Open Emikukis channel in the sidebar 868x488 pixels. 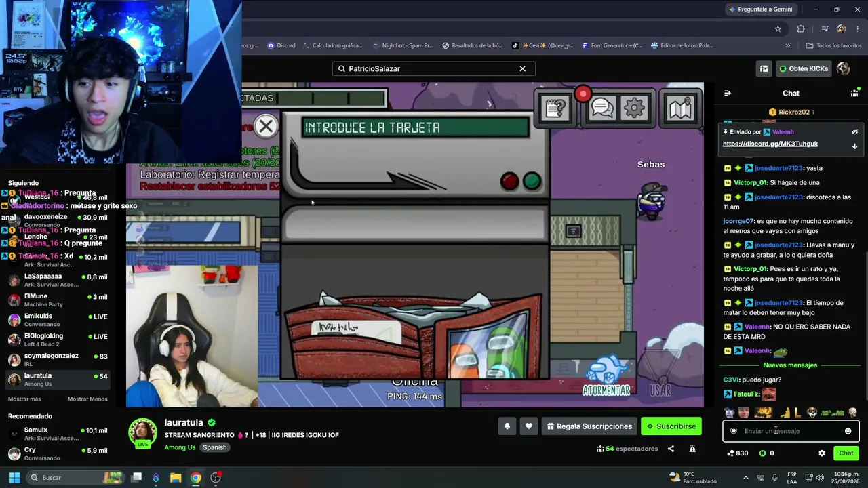click(x=57, y=320)
